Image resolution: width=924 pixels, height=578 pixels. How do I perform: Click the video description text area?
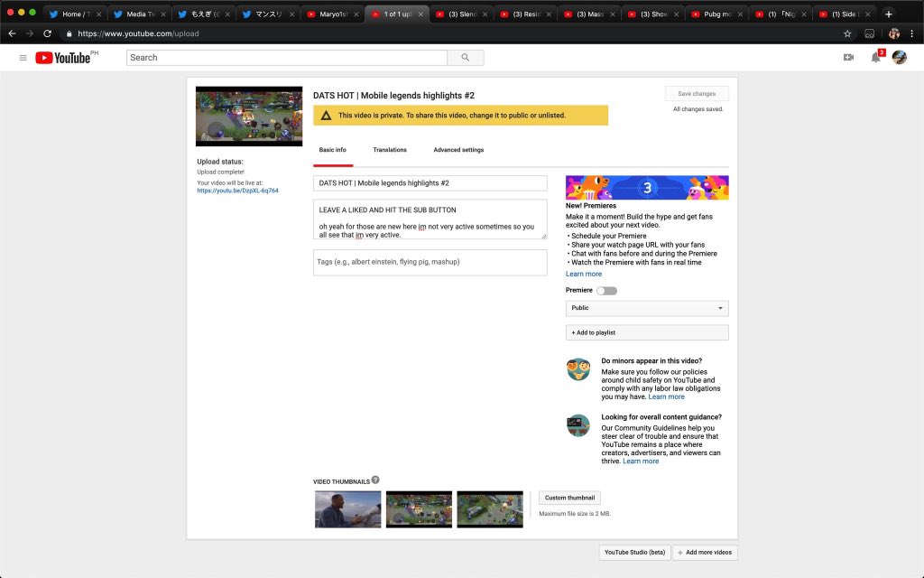tap(430, 219)
